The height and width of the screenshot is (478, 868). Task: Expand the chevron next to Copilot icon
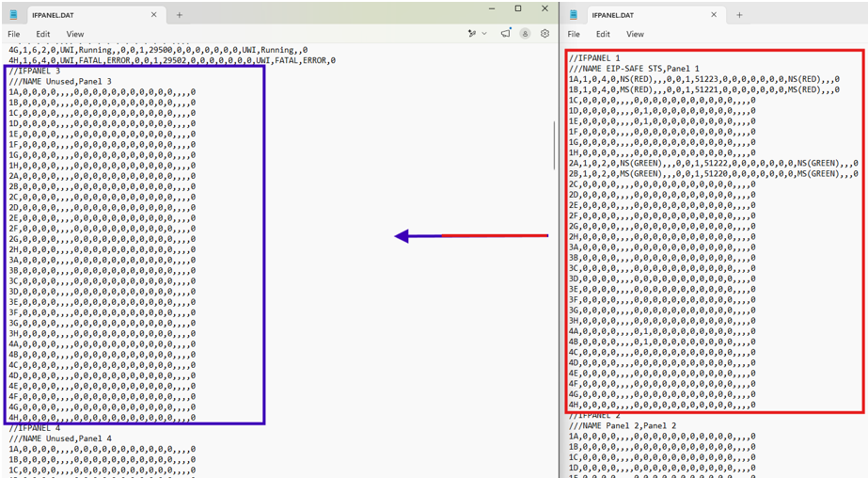click(484, 34)
